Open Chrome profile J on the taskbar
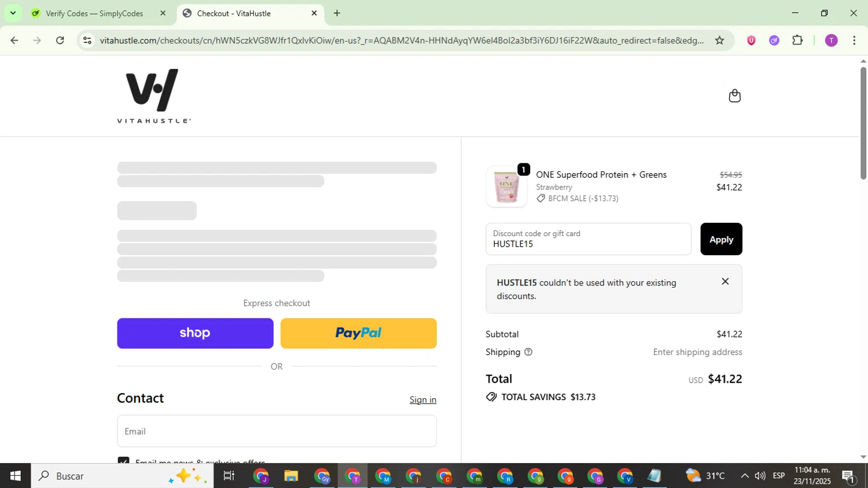Image resolution: width=868 pixels, height=488 pixels. (261, 476)
